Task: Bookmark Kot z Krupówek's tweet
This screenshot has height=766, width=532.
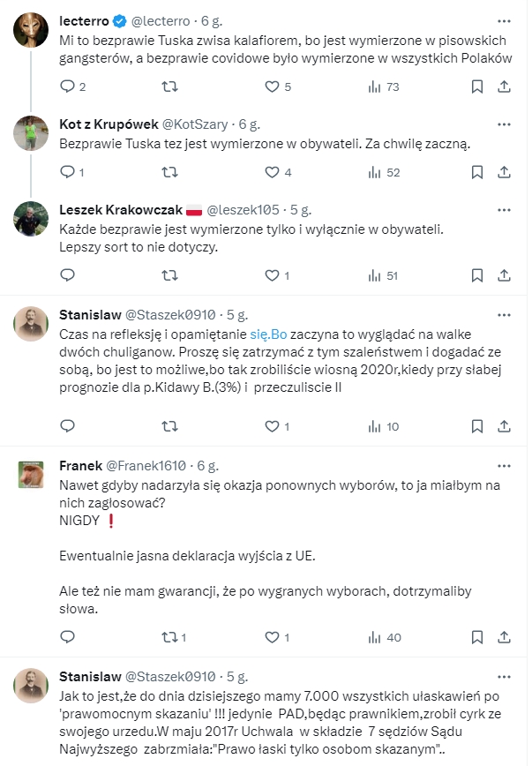Action: (x=476, y=172)
